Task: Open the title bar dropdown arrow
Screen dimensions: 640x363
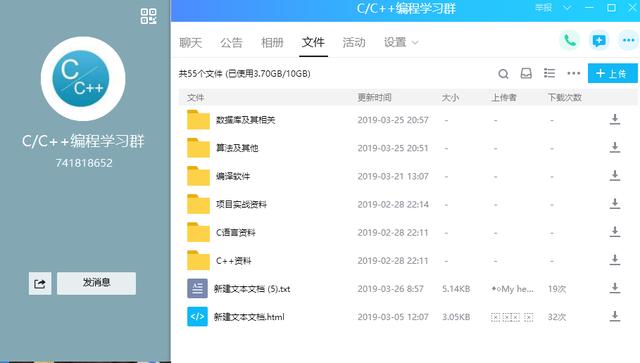Action: click(x=567, y=8)
